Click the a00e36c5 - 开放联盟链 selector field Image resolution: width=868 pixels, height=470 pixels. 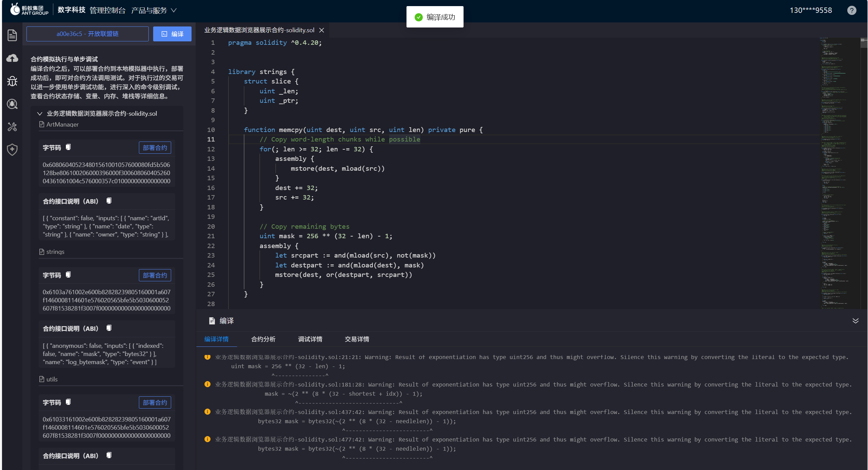[x=87, y=34]
